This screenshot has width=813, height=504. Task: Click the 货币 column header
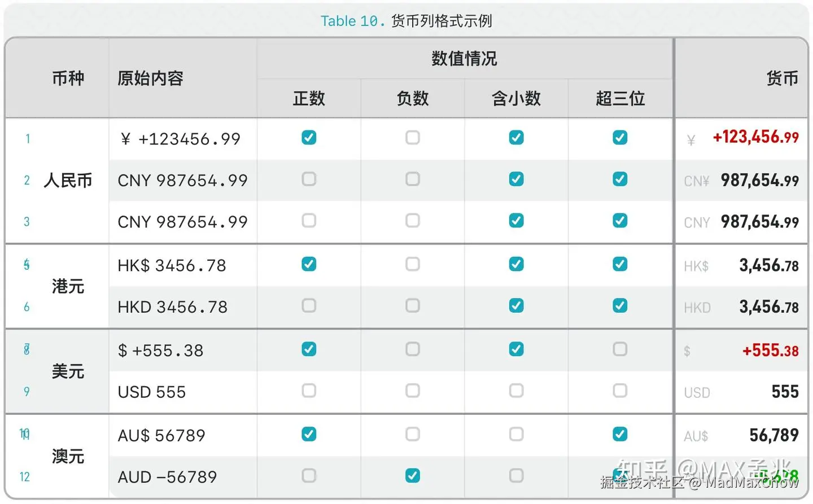781,78
